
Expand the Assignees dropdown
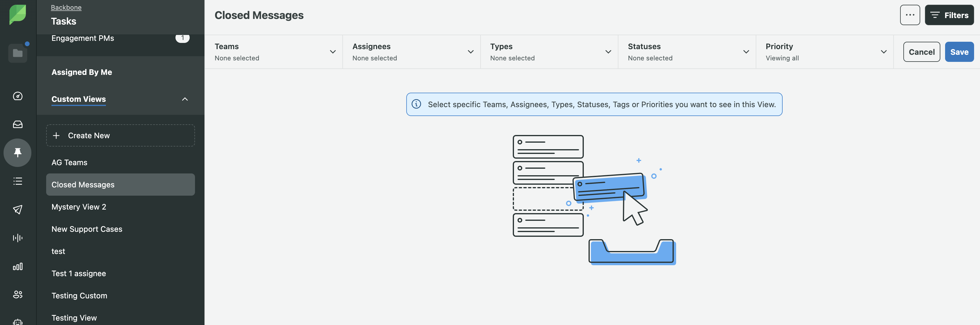point(411,52)
